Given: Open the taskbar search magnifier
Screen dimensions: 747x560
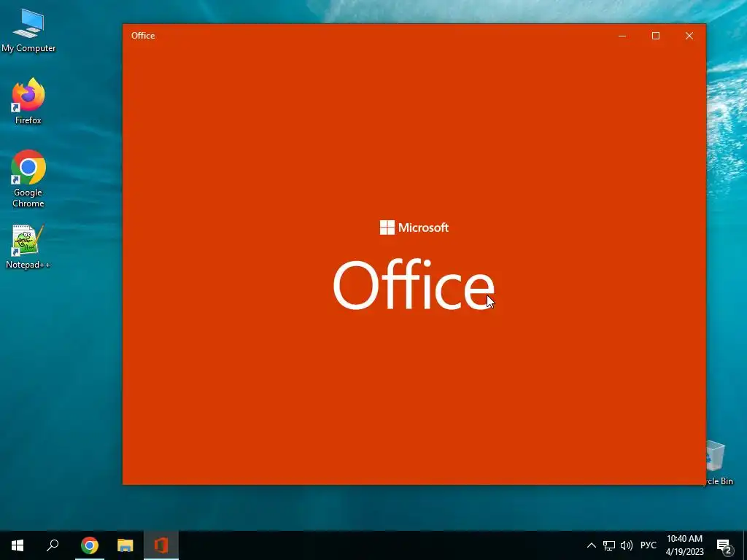Looking at the screenshot, I should click(53, 545).
